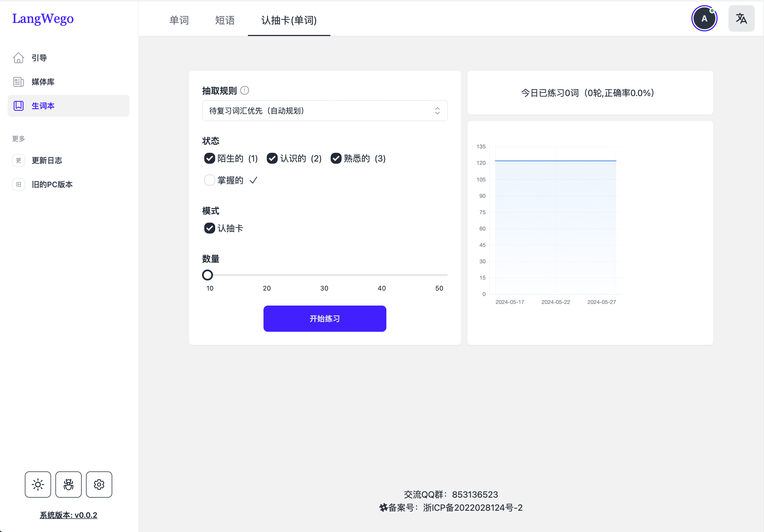The width and height of the screenshot is (764, 532).
Task: Open 生词本 sidebar item
Action: (69, 106)
